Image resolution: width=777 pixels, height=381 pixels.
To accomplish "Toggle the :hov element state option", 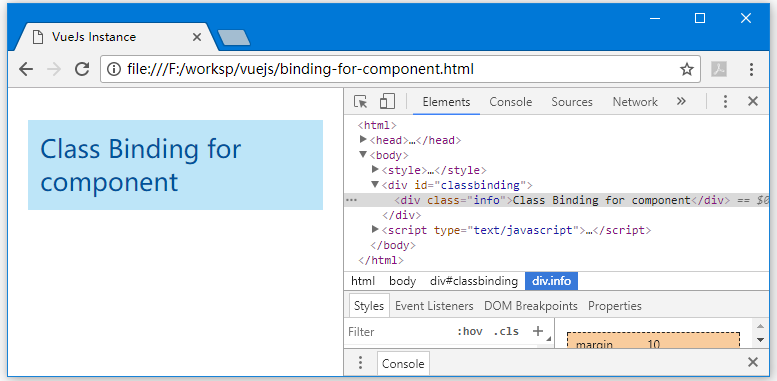I will [x=470, y=331].
